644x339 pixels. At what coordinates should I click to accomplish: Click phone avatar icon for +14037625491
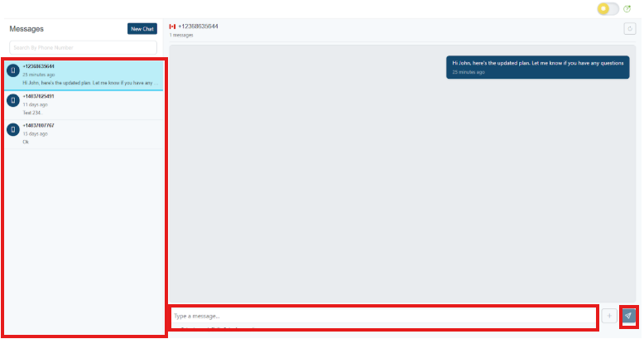coord(13,100)
